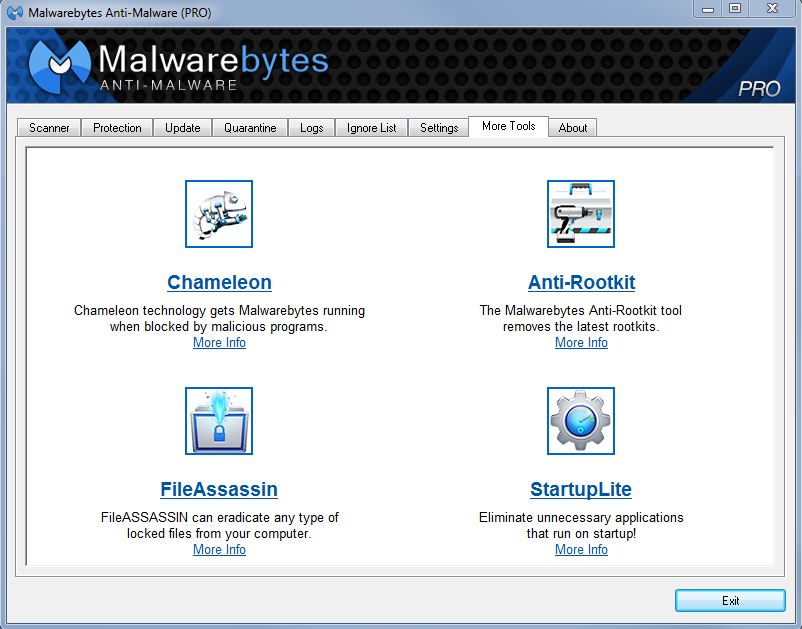Open the StartupLite tool link
This screenshot has height=629, width=802.
point(581,489)
